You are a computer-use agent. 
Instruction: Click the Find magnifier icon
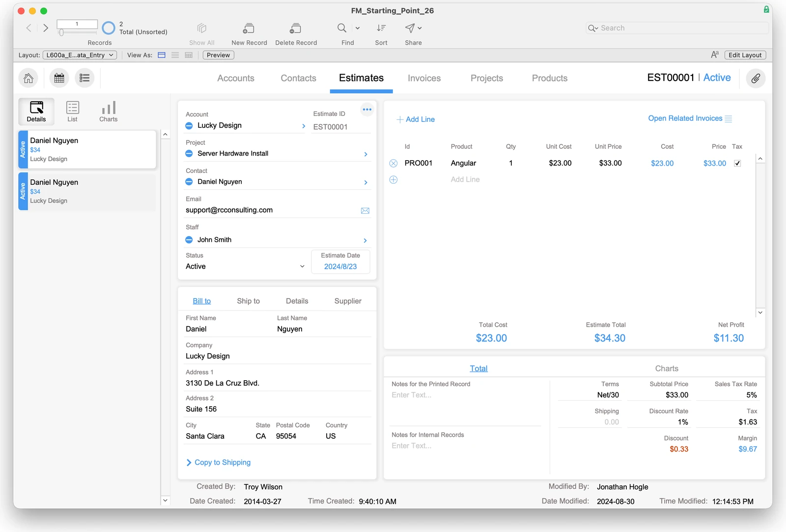coord(342,28)
